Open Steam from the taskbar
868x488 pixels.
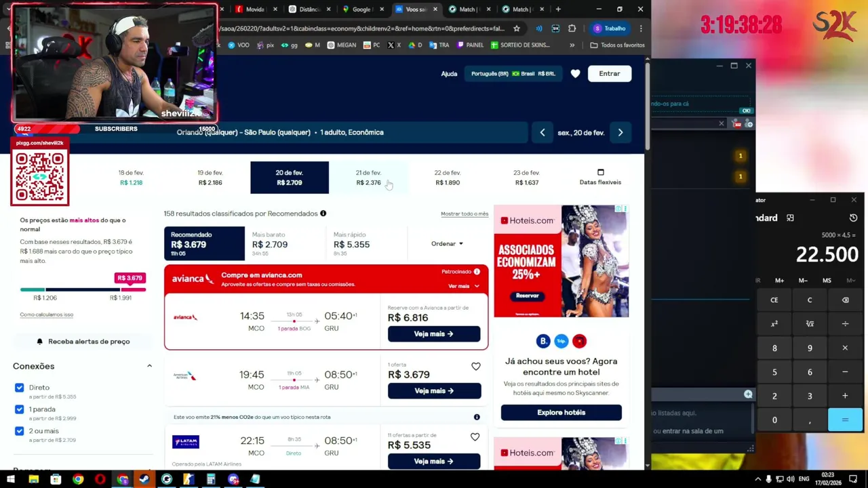(144, 479)
